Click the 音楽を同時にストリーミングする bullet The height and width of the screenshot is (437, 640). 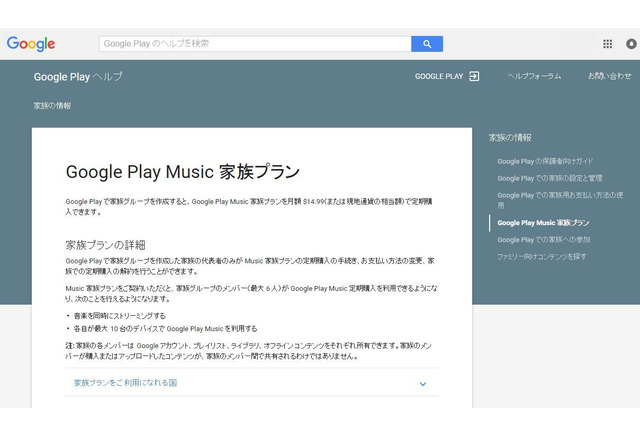tap(120, 316)
